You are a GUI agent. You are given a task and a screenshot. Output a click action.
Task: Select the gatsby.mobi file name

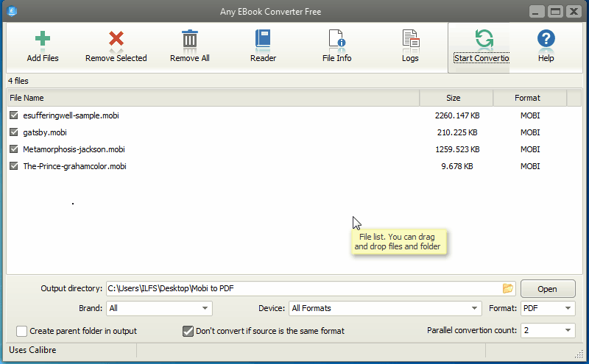[45, 132]
